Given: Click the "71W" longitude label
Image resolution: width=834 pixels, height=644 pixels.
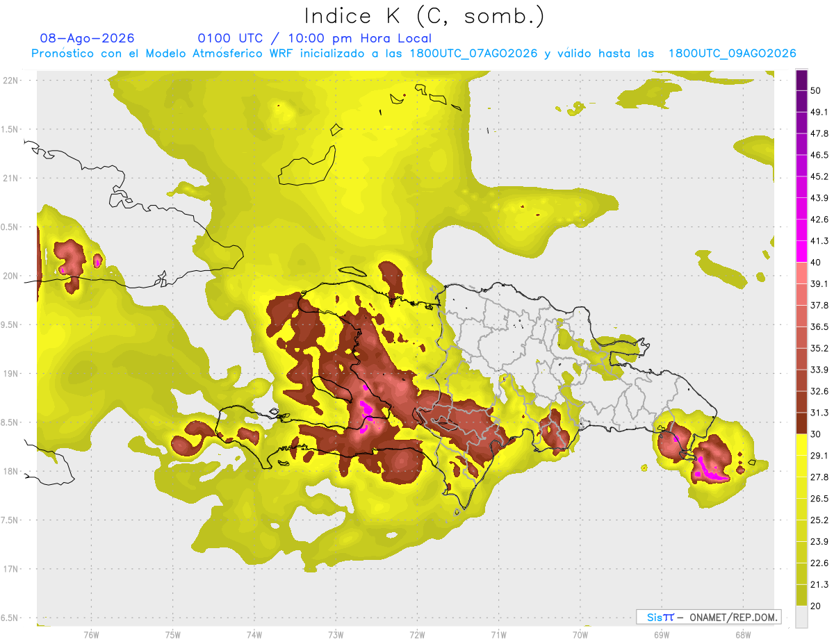Looking at the screenshot, I should click(x=498, y=635).
